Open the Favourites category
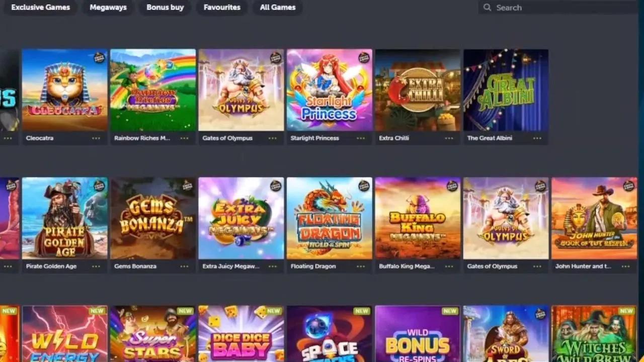Image resolution: width=644 pixels, height=362 pixels. [222, 8]
